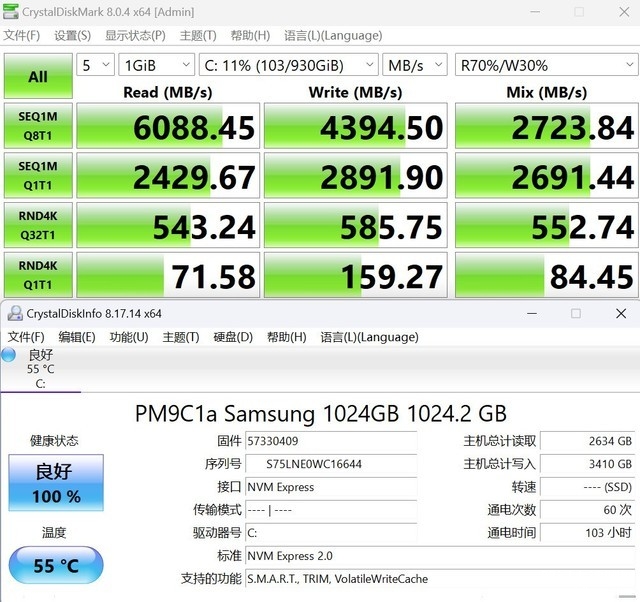The image size is (640, 602).
Task: Click the RND4K Q1T1 read result 71.58
Action: click(x=168, y=275)
